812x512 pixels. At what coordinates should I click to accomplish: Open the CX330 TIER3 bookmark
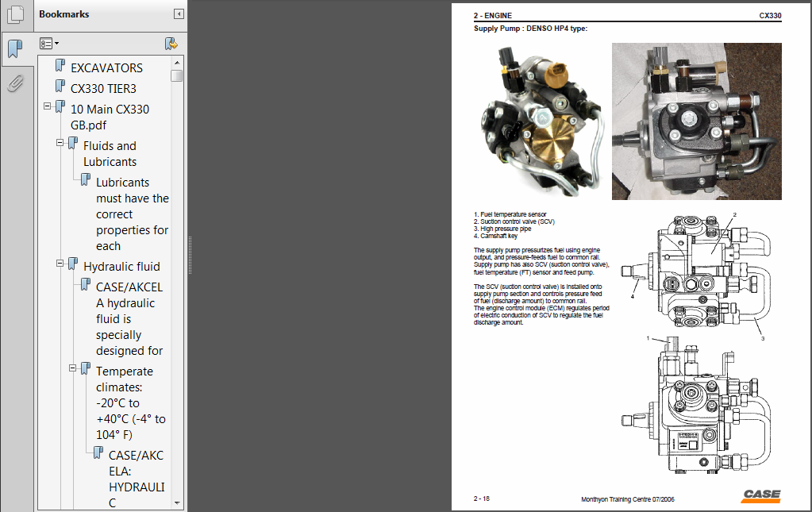103,89
